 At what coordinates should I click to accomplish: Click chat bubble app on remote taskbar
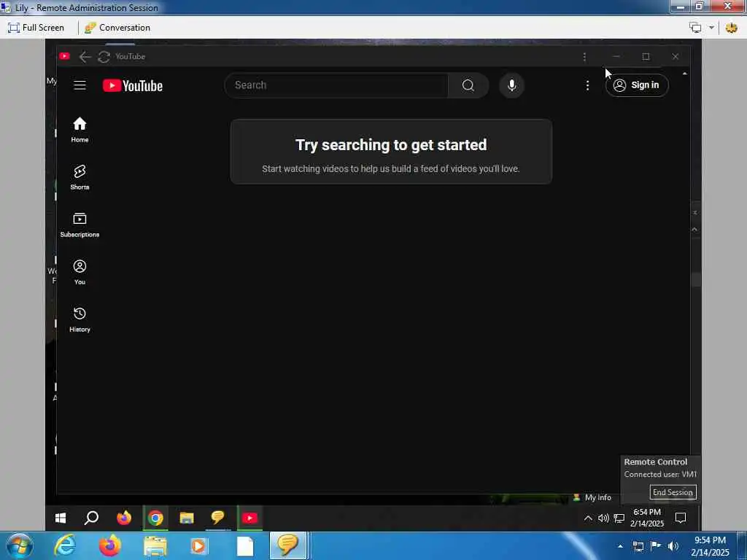(217, 518)
